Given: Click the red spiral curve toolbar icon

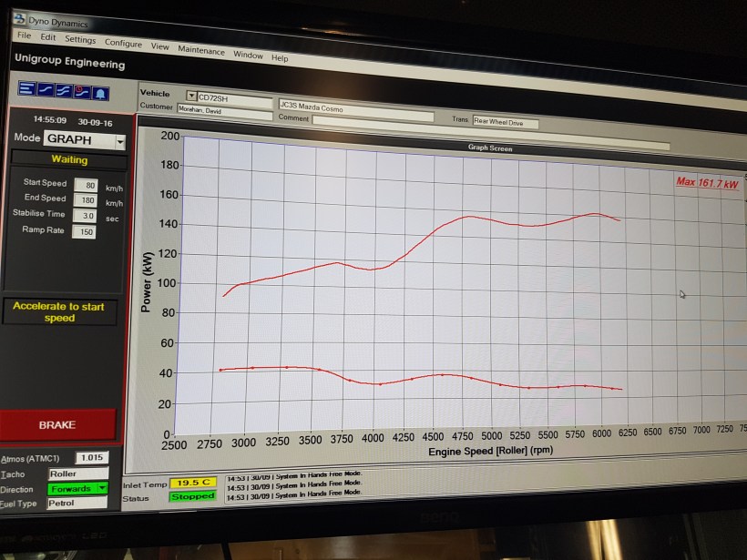Looking at the screenshot, I should [80, 92].
